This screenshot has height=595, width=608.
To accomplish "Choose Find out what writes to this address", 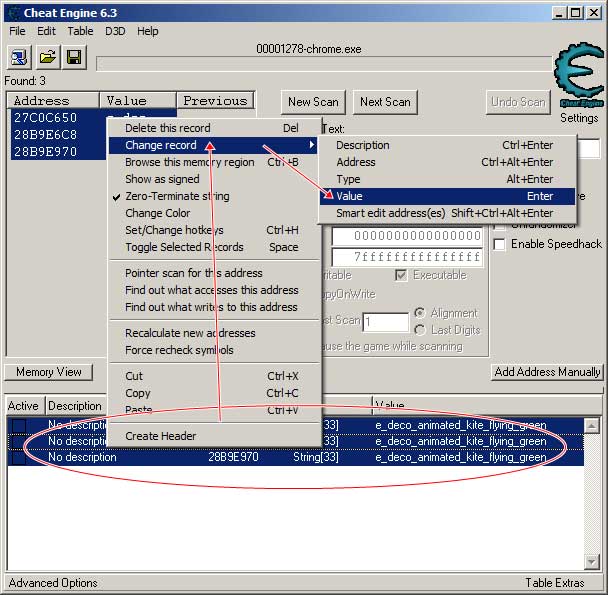I will [212, 307].
